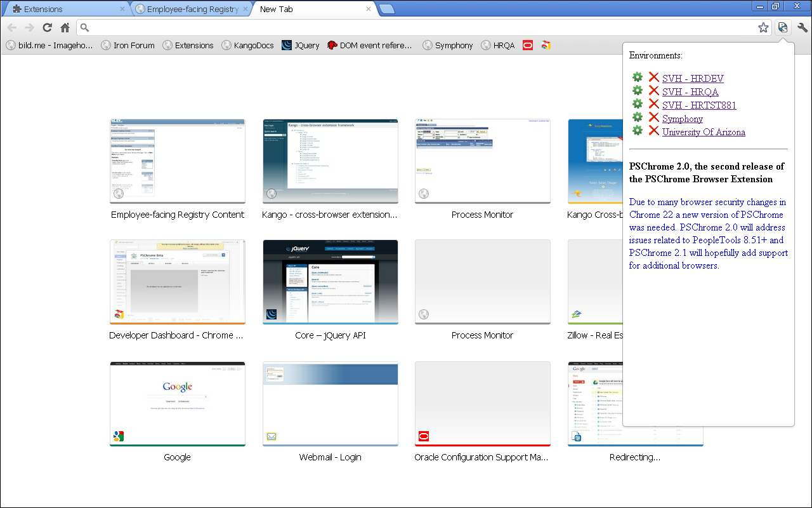This screenshot has height=508, width=812.
Task: Delete University Of Arizona with red X icon
Action: 654,131
